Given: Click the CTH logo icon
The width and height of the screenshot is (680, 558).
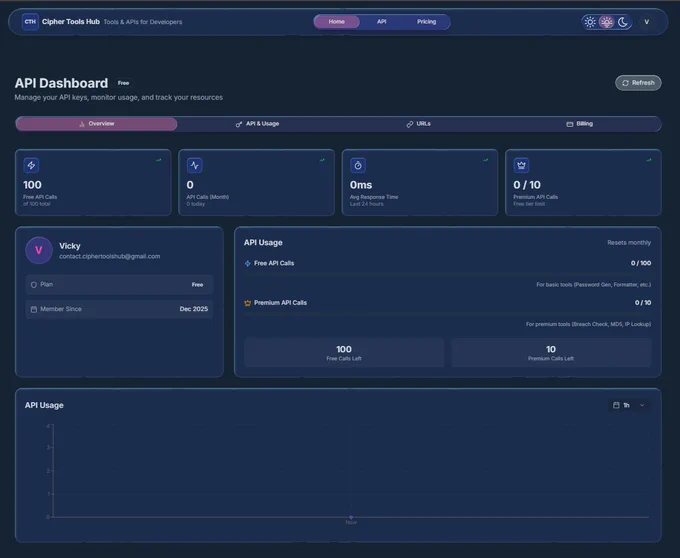Looking at the screenshot, I should [x=30, y=22].
